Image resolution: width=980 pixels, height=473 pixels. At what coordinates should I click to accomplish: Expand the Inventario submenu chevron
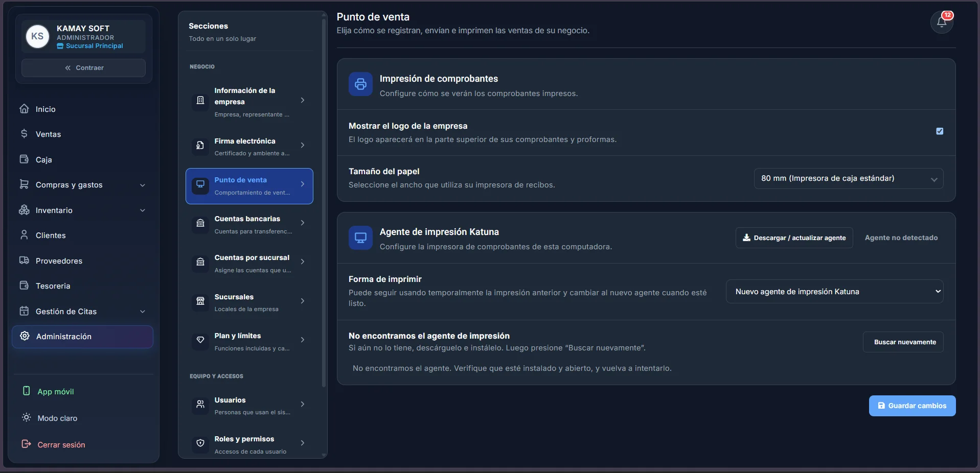(x=143, y=210)
